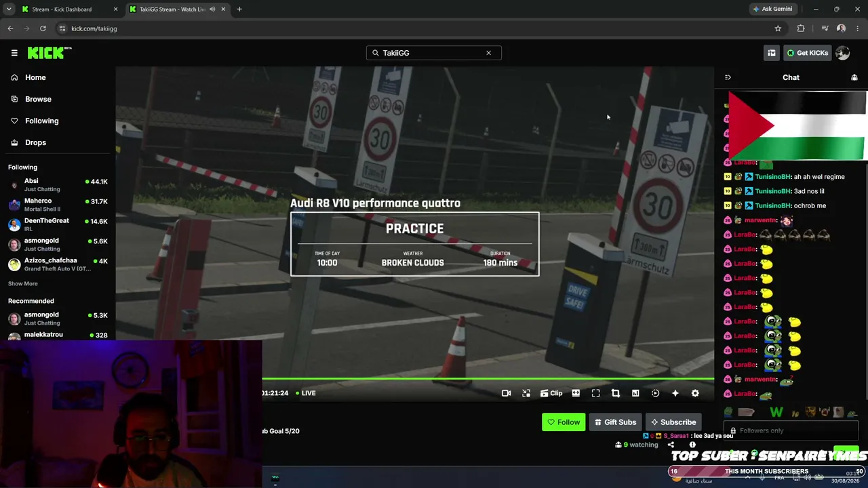Click the kick.com/takiigg address bar
This screenshot has width=868, height=488.
[x=420, y=28]
